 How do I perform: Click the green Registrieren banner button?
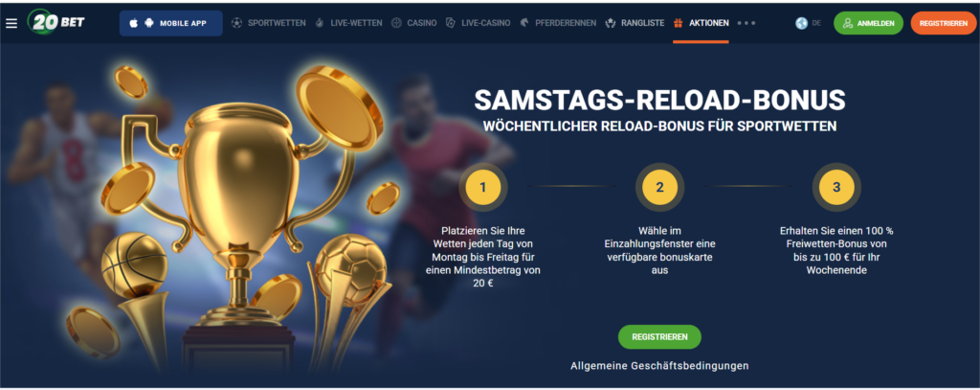[659, 336]
